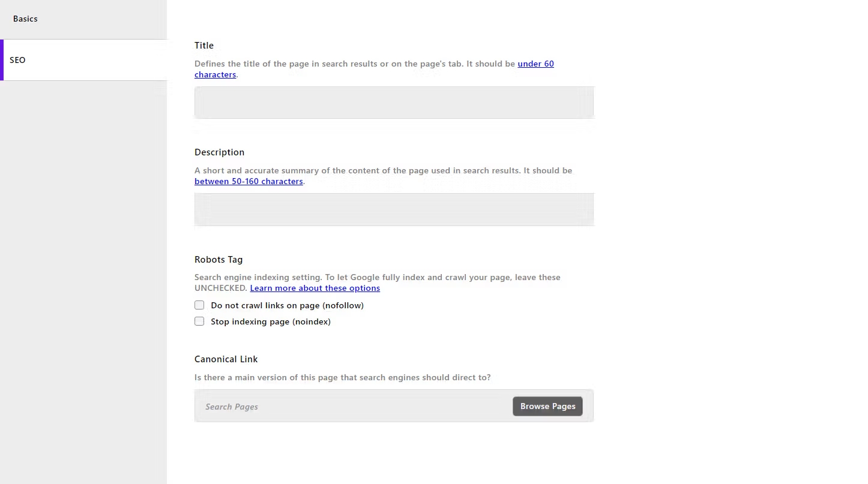The width and height of the screenshot is (868, 484).
Task: Click the Description section heading
Action: point(219,152)
